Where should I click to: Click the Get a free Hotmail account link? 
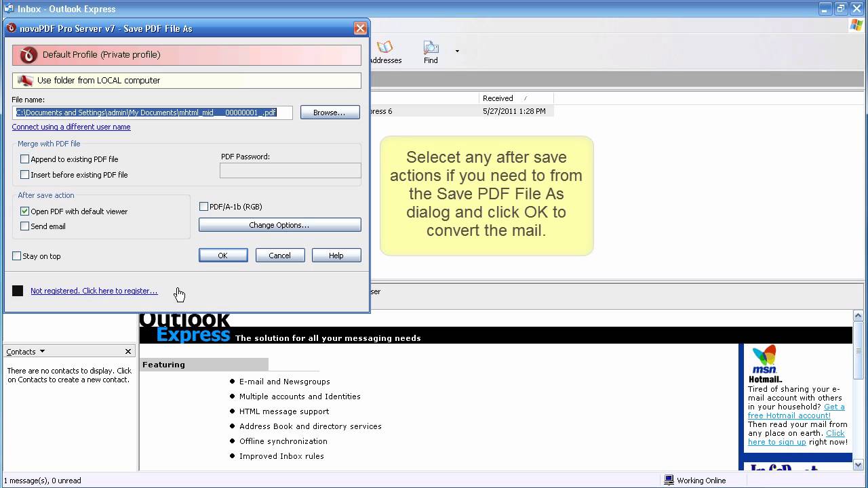point(796,411)
